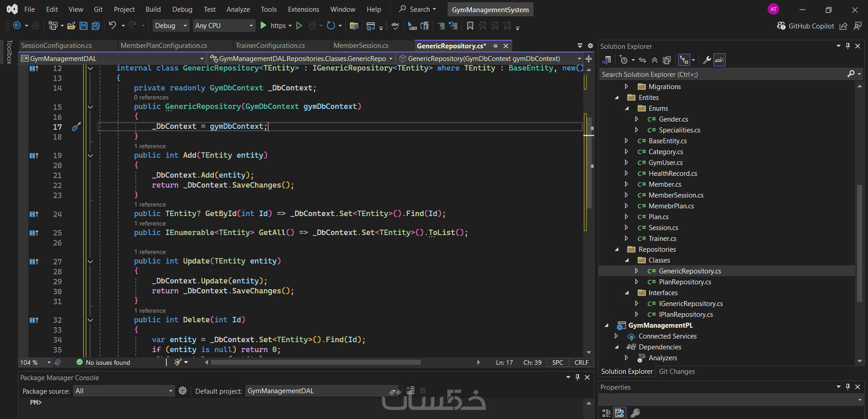Save the current file with Save icon

tap(84, 26)
